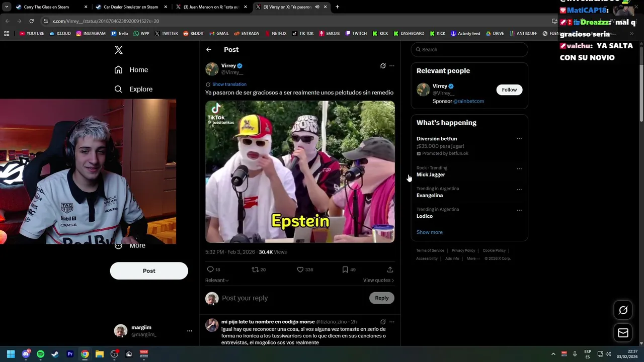This screenshot has width=644, height=362.
Task: Click the Grok icon on tiziano_zino's reply
Action: [383, 322]
